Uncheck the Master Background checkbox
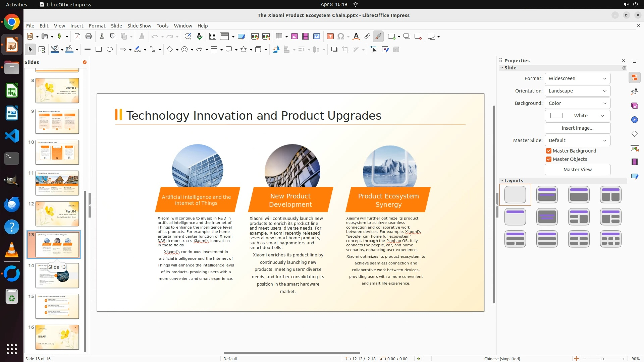Screen dimensions: 644x362 [x=549, y=151]
